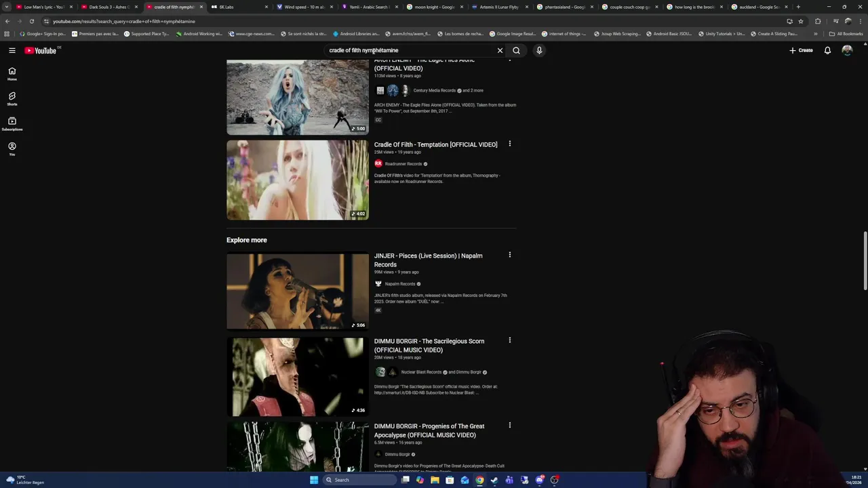This screenshot has height=488, width=868.
Task: Start voice search with microphone icon
Action: pyautogui.click(x=539, y=50)
